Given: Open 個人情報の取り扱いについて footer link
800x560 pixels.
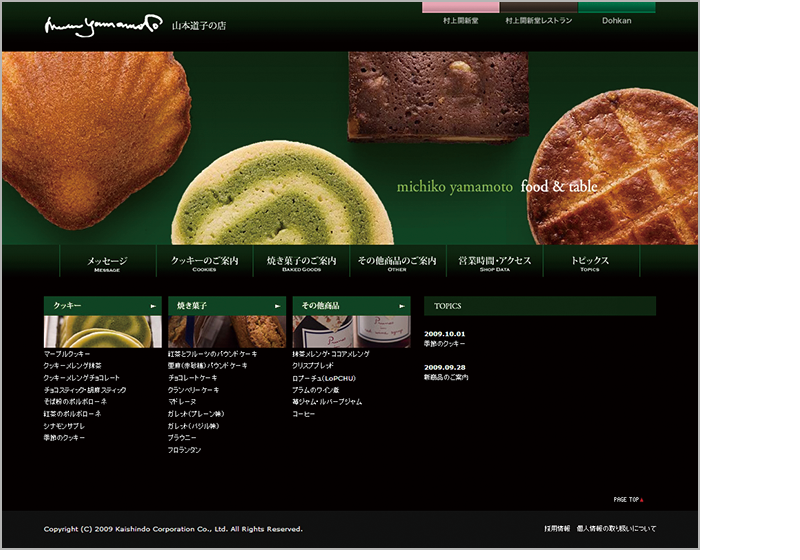Looking at the screenshot, I should pyautogui.click(x=616, y=529).
